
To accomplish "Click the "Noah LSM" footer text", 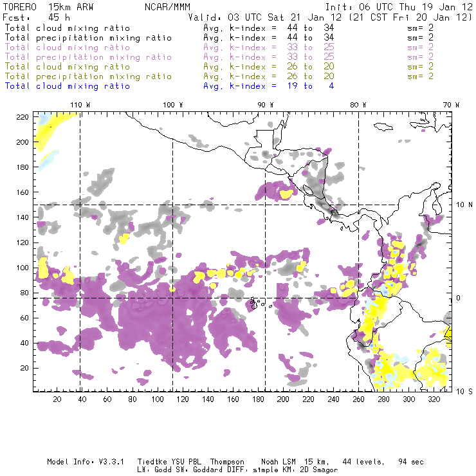I will [x=279, y=462].
